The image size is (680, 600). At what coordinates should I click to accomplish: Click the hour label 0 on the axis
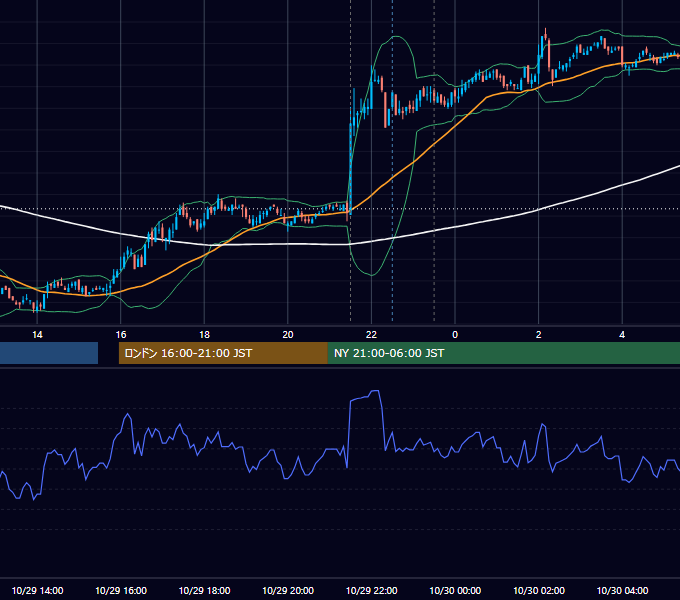click(x=455, y=335)
